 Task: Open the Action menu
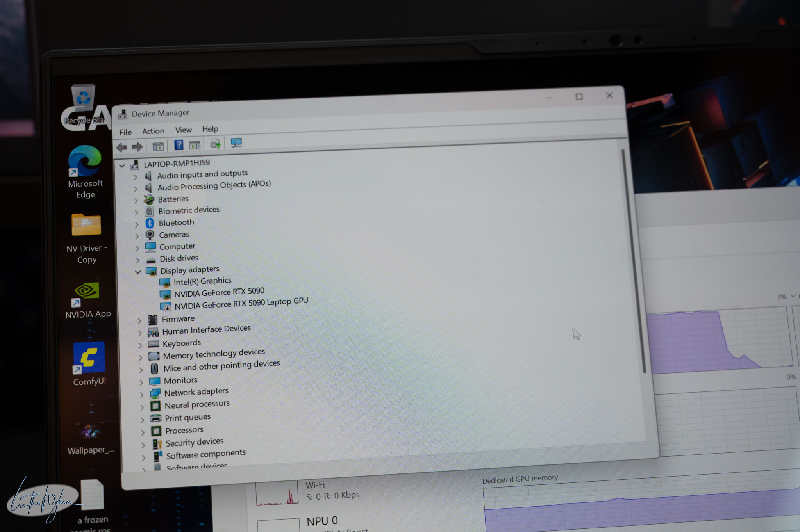coord(153,131)
